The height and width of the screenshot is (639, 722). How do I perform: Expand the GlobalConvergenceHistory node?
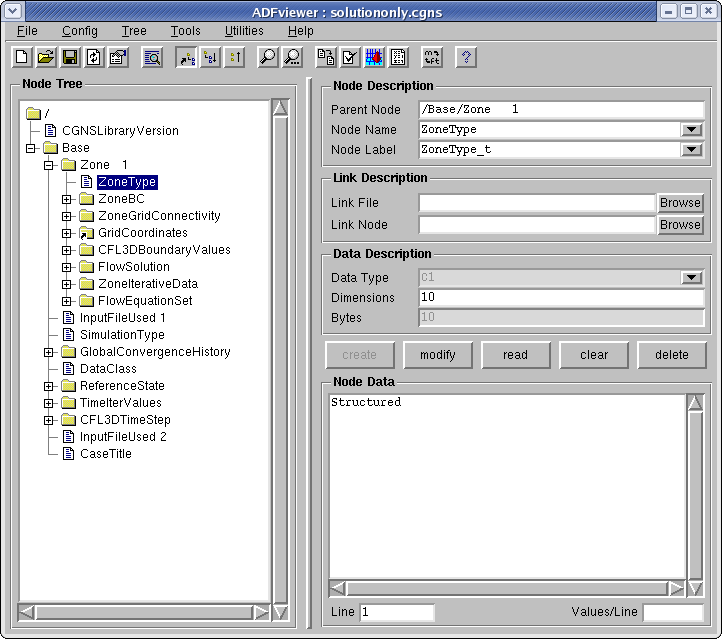click(49, 353)
